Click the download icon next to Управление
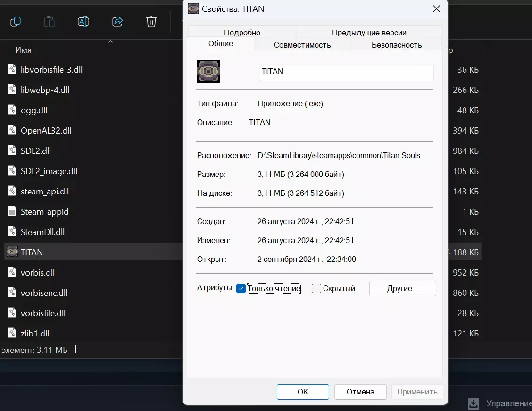The width and height of the screenshot is (532, 411). pos(474,403)
